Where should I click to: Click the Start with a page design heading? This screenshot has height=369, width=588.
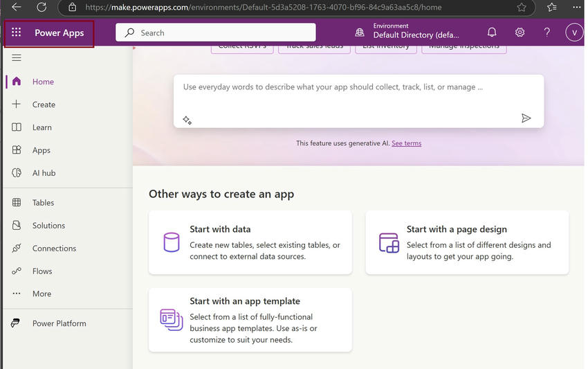(x=457, y=229)
